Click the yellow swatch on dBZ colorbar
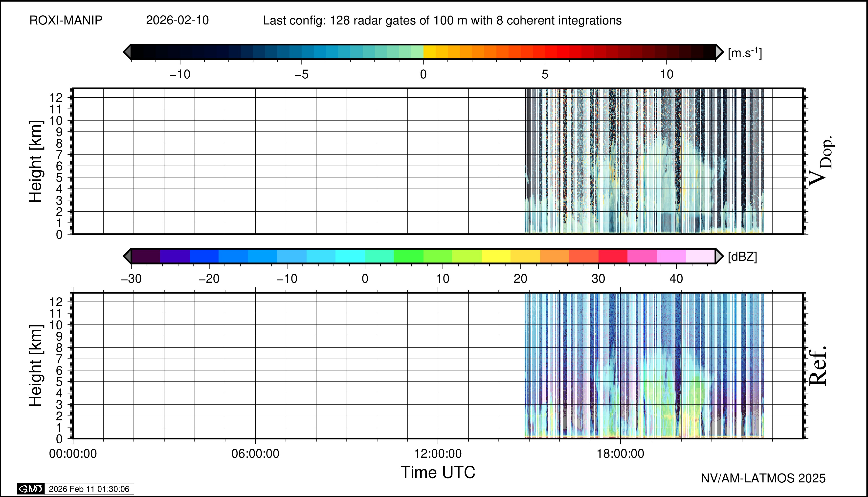Viewport: 868px width, 497px height. pyautogui.click(x=496, y=256)
